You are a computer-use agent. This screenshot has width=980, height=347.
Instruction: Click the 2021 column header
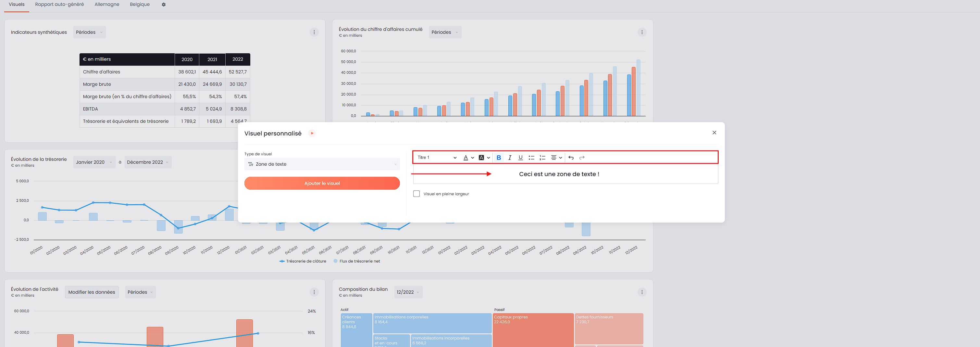(212, 59)
